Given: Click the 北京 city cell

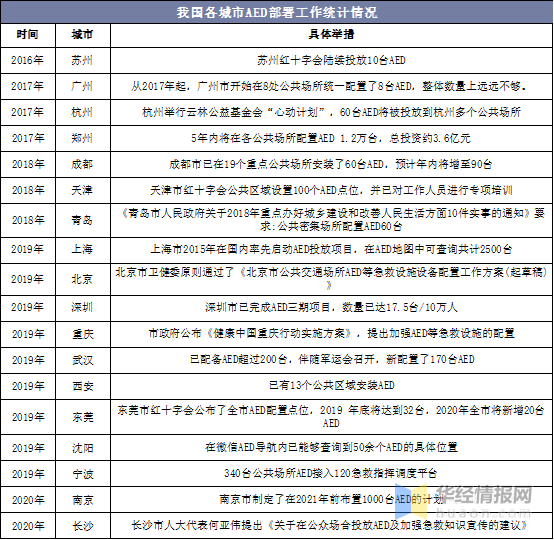Looking at the screenshot, I should (x=82, y=279).
